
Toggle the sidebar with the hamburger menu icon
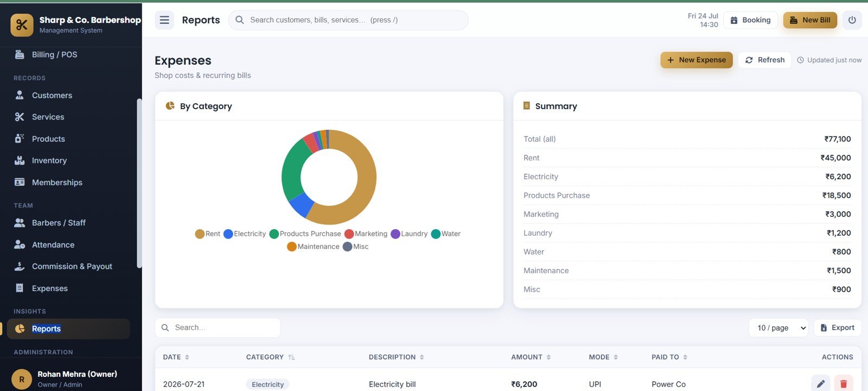point(164,20)
